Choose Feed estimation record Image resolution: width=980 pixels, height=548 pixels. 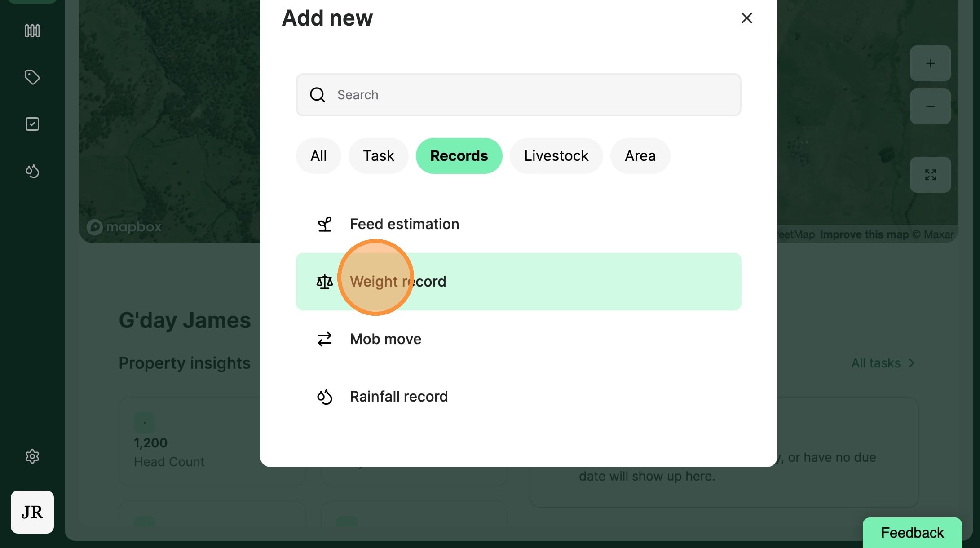tap(404, 224)
